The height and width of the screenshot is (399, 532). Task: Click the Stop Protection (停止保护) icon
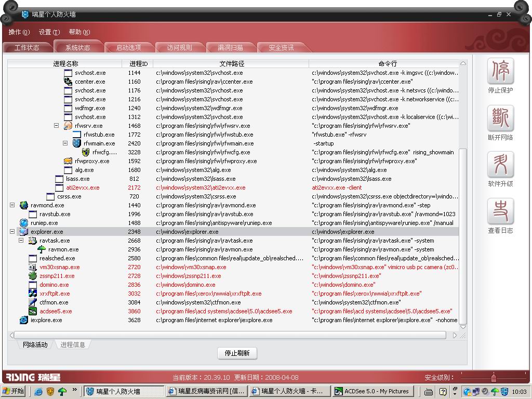click(500, 71)
